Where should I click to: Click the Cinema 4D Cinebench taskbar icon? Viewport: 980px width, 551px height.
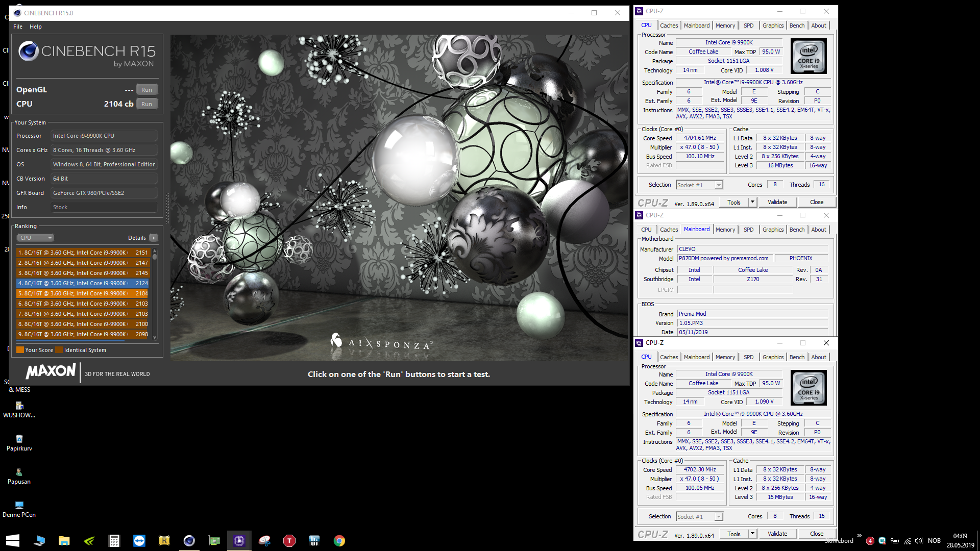(x=189, y=541)
